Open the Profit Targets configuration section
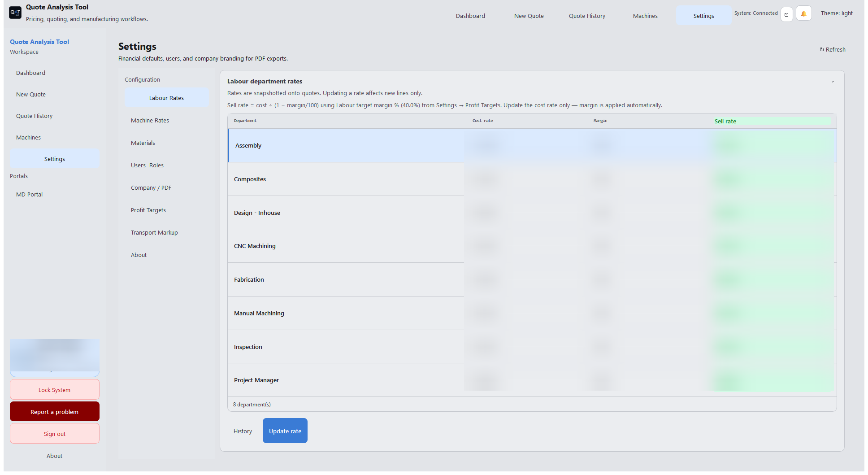This screenshot has width=868, height=475. pos(167,210)
